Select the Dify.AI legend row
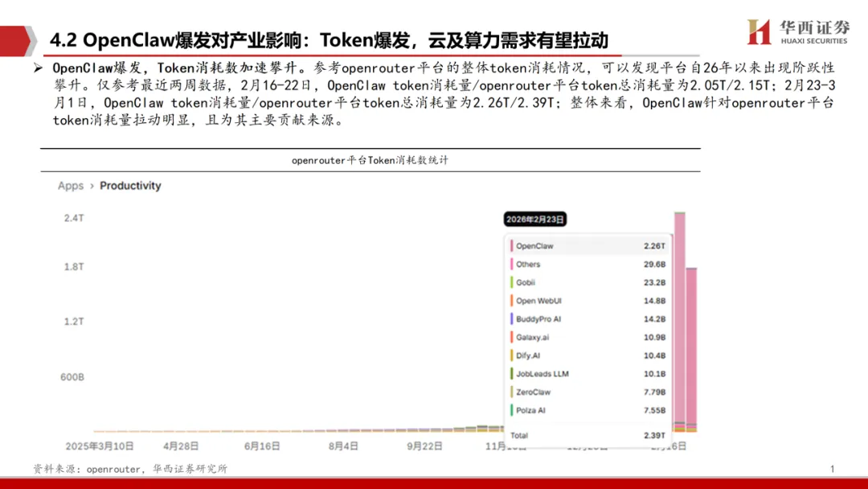Image resolution: width=868 pixels, height=489 pixels. (588, 355)
